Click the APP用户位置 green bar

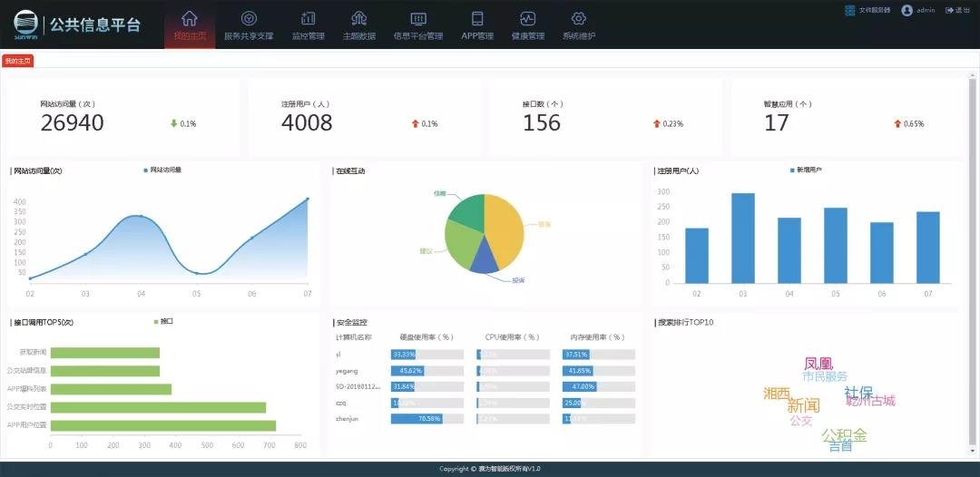click(163, 425)
